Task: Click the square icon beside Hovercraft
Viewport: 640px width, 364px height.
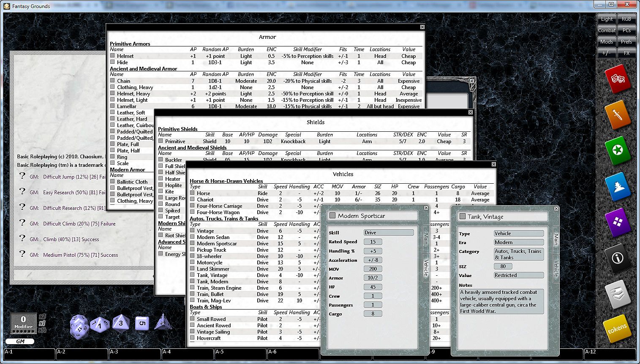Action: [x=193, y=338]
